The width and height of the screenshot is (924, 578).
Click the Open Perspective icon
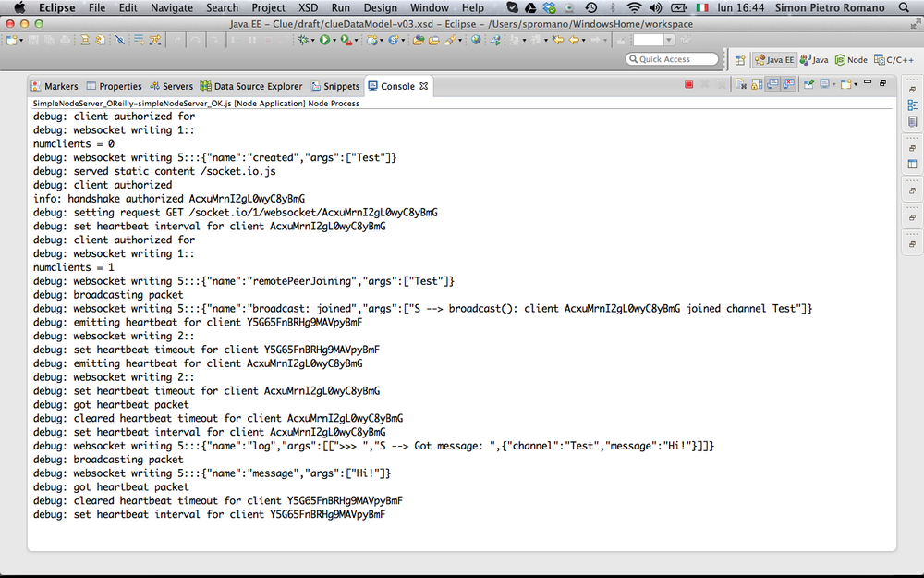[740, 60]
